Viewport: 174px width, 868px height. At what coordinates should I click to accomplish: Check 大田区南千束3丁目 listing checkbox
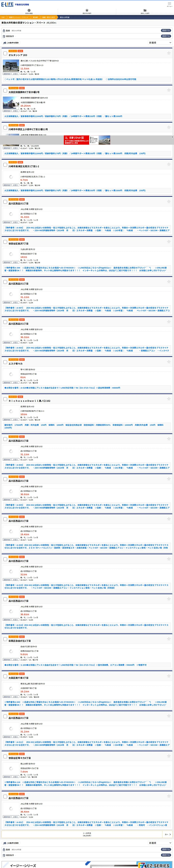click(5, 676)
